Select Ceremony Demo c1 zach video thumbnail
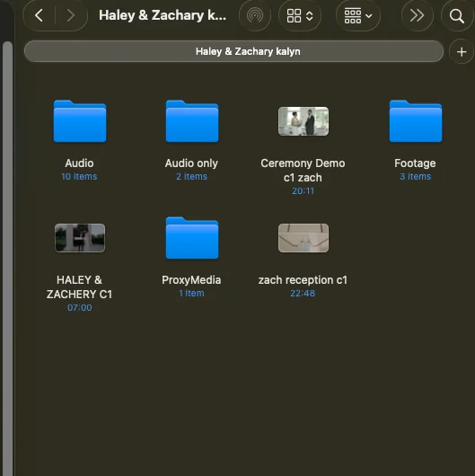 pos(303,121)
